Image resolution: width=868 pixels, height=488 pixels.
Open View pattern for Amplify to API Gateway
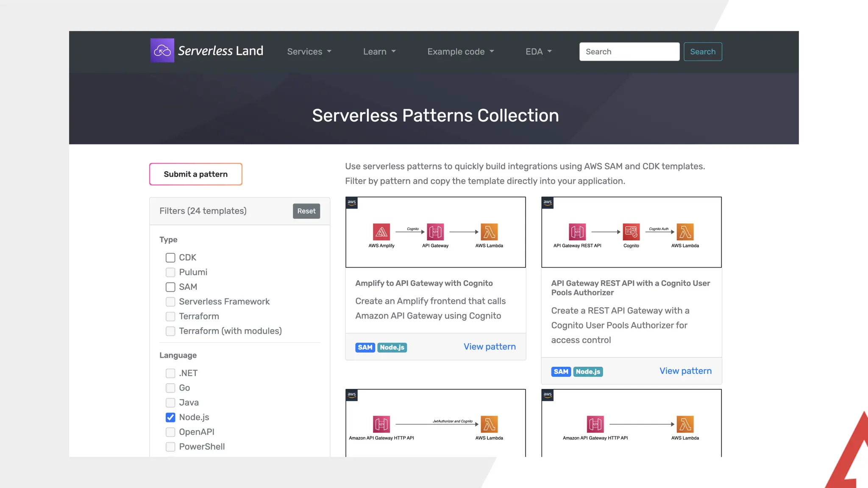click(490, 347)
